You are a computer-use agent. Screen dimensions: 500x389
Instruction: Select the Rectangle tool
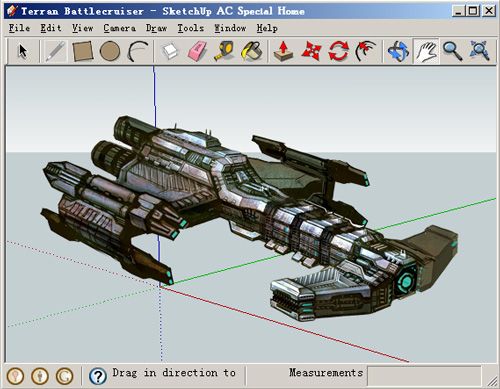coord(82,51)
